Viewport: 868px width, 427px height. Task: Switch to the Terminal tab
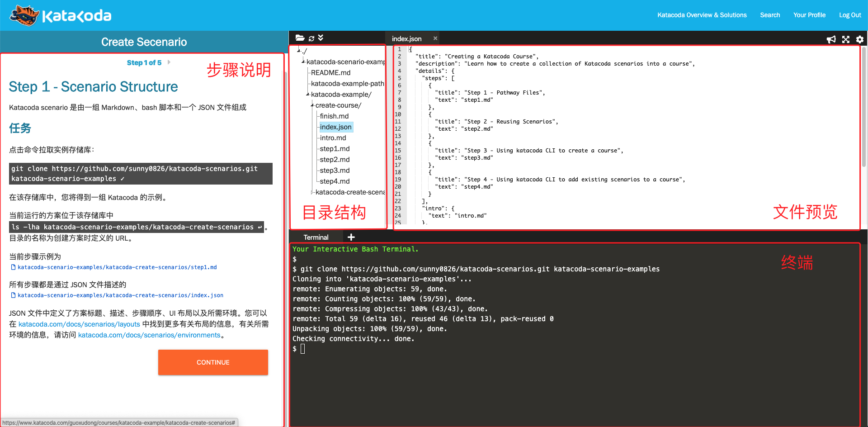pyautogui.click(x=316, y=237)
